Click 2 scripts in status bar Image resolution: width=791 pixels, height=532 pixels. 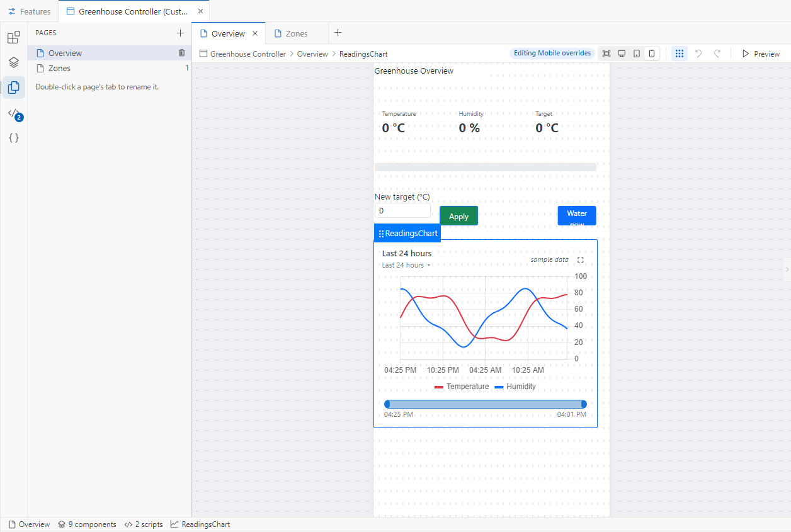[144, 524]
